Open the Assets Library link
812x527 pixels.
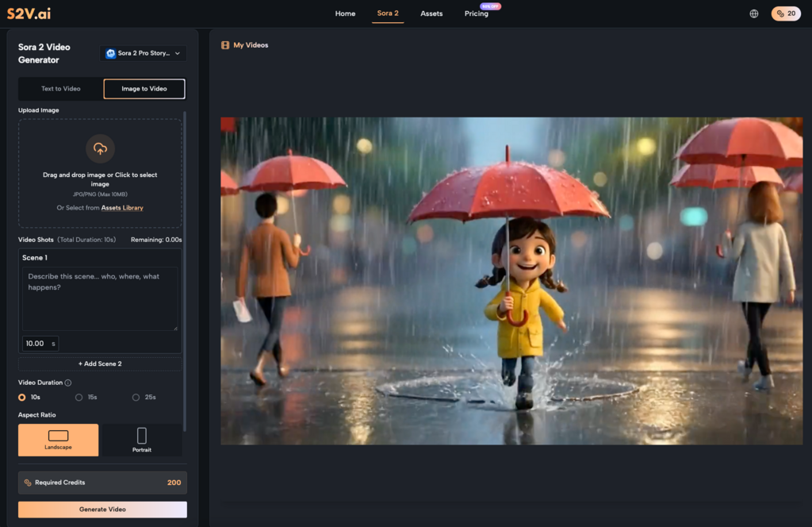pyautogui.click(x=122, y=208)
